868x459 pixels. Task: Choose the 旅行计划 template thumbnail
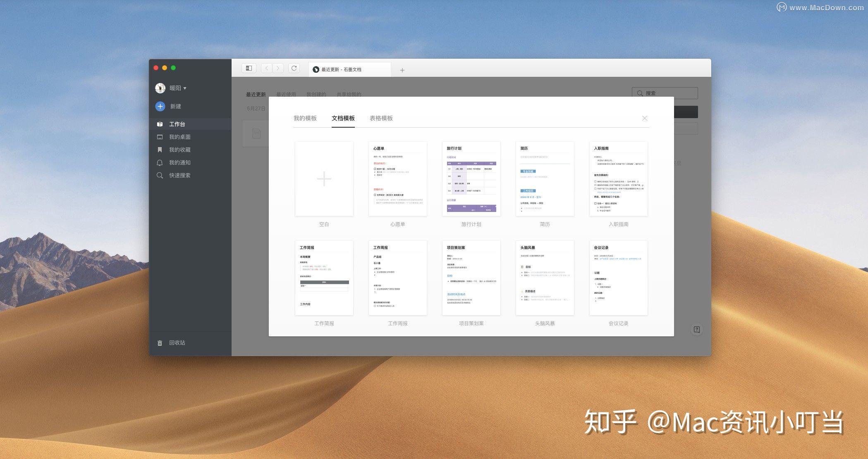(471, 179)
